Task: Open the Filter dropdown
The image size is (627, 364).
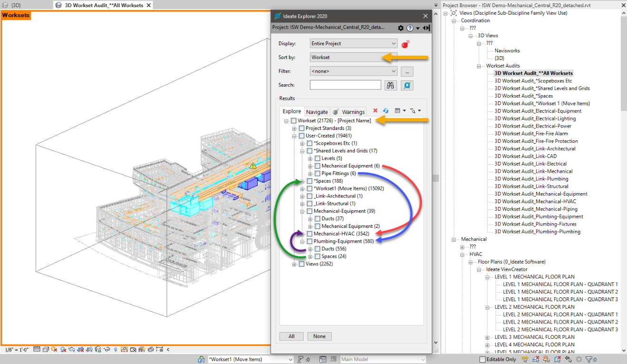Action: (353, 71)
